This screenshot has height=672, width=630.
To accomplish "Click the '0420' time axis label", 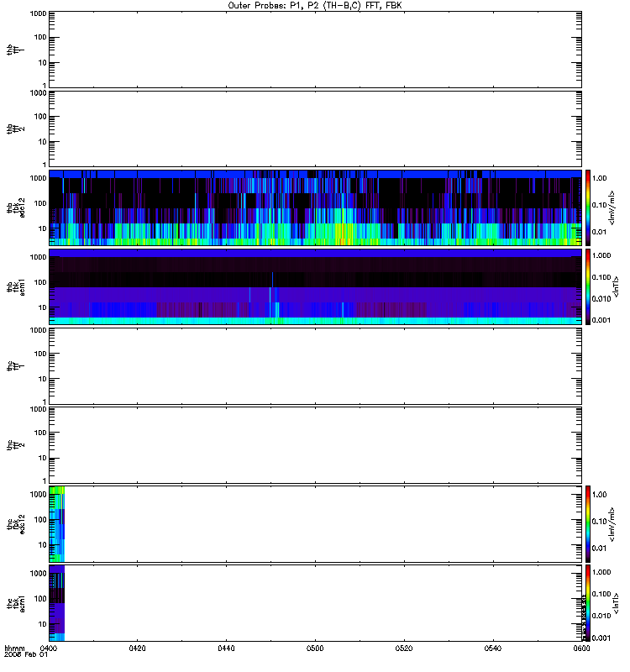I will point(137,648).
